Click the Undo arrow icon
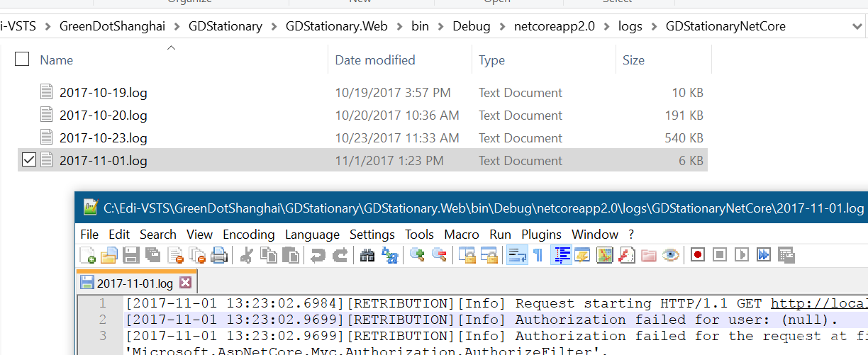This screenshot has height=355, width=868. point(318,255)
